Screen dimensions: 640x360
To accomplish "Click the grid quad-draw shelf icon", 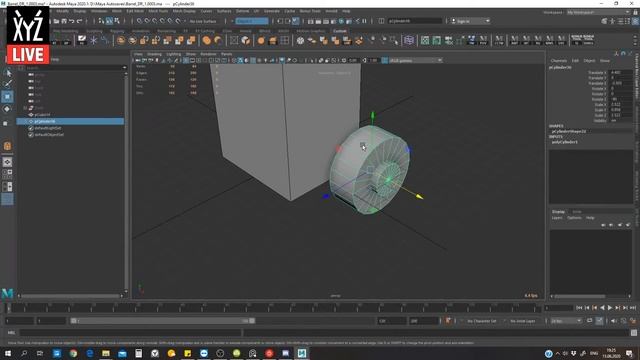I will tap(284, 40).
